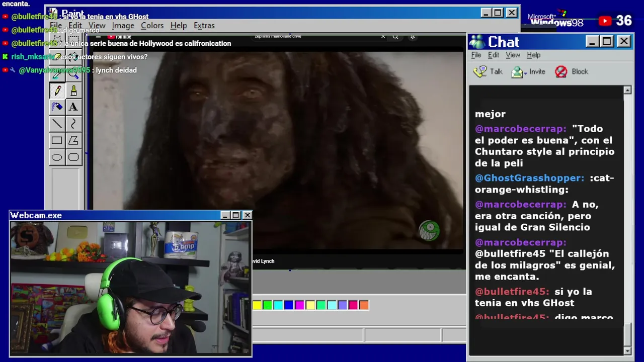Open the YouTube hamburger menu
The height and width of the screenshot is (362, 644).
tap(98, 36)
